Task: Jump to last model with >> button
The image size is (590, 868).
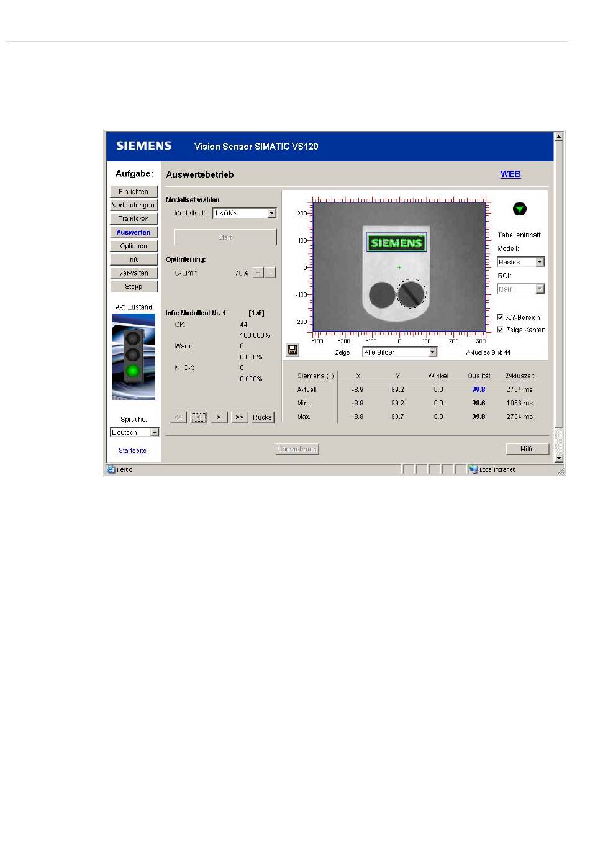Action: [x=239, y=417]
